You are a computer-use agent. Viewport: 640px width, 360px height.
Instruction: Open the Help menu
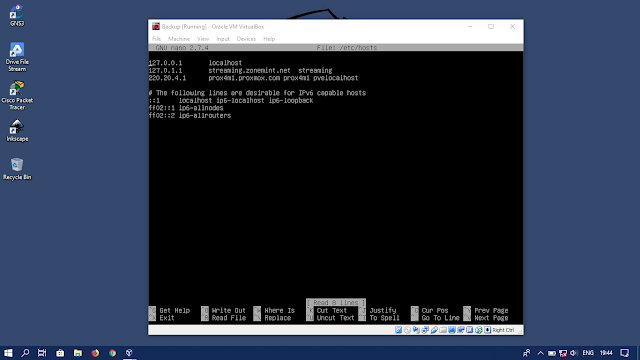(269, 39)
